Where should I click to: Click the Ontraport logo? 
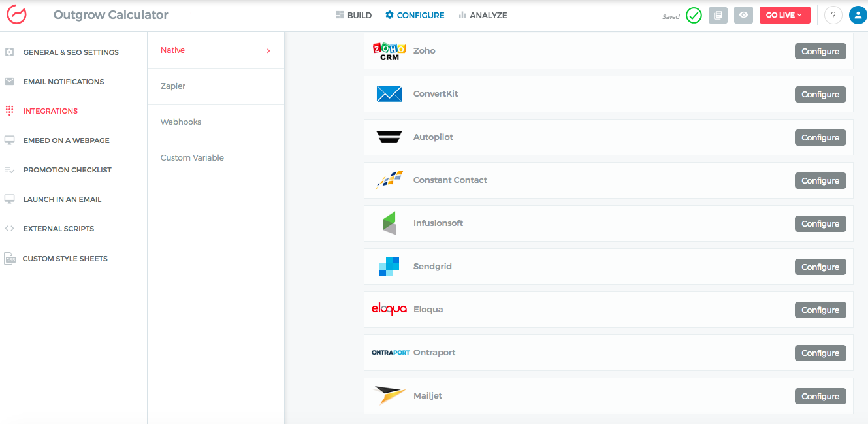coord(390,353)
